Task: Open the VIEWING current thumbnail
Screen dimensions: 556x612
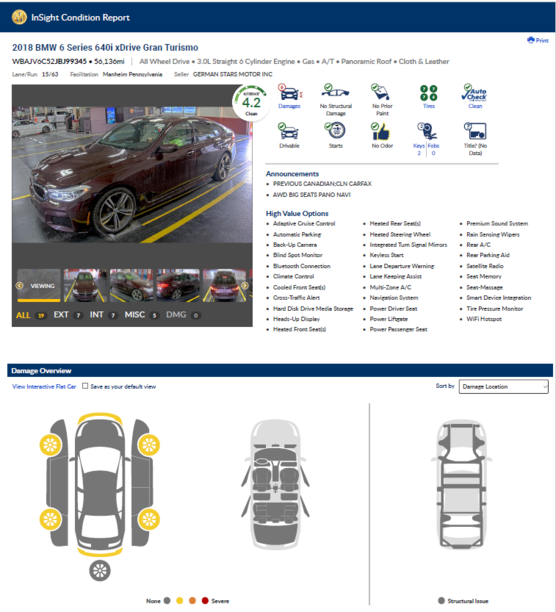Action: 39,285
